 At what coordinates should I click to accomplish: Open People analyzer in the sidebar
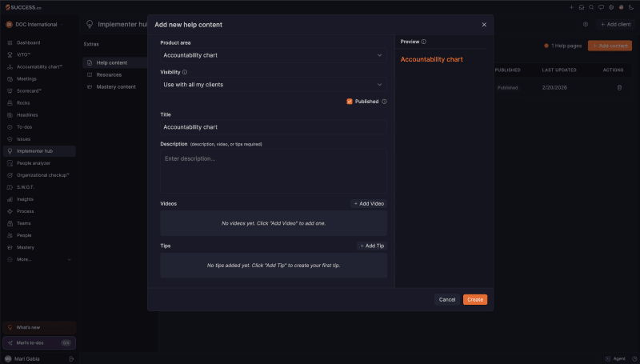pos(39,163)
